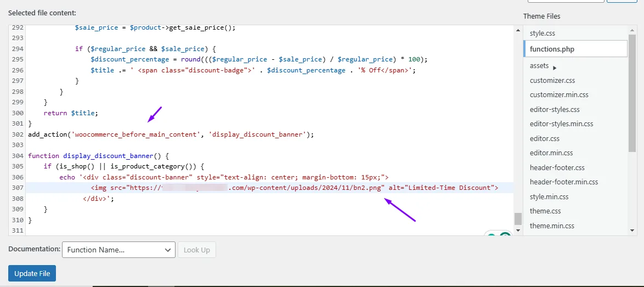Viewport: 644px width, 287px height.
Task: Click the disabled Look Up button
Action: tap(197, 250)
